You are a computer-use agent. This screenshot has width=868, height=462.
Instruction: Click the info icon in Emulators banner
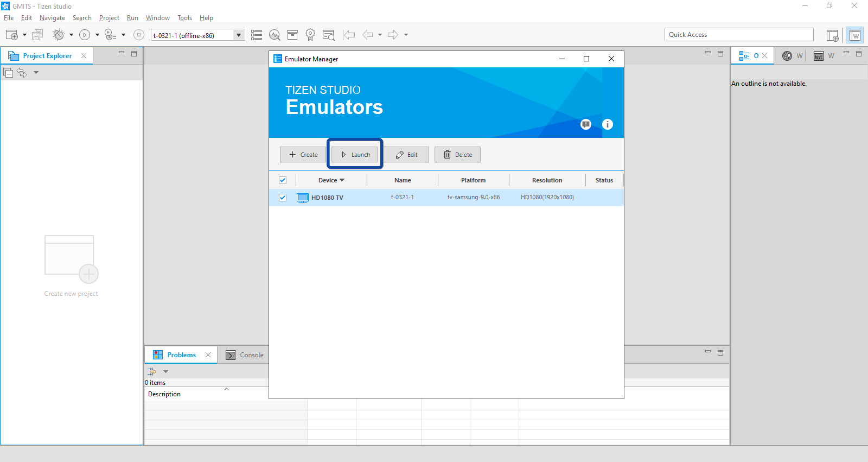(608, 124)
